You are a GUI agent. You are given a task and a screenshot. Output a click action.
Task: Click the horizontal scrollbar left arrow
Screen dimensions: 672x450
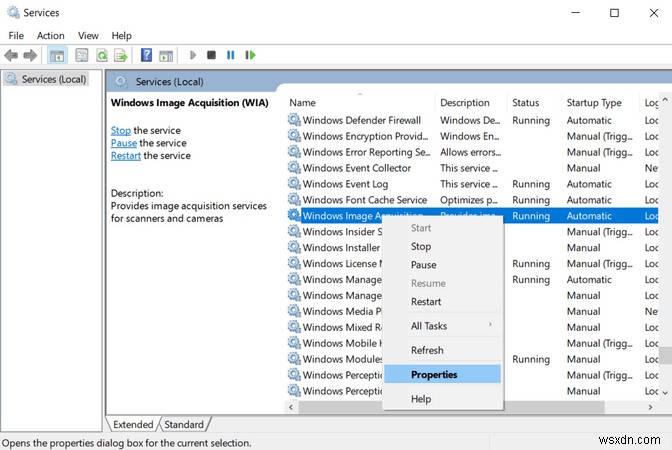point(291,407)
